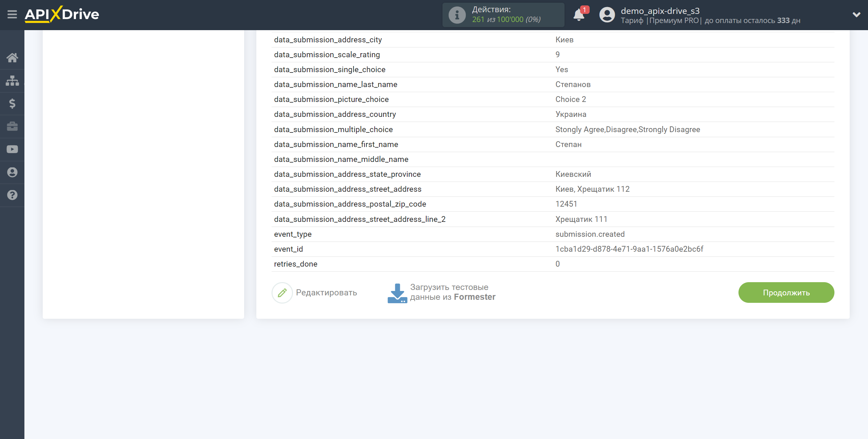868x439 pixels.
Task: Select data_submission_address_postal_zip_code field
Action: (350, 204)
